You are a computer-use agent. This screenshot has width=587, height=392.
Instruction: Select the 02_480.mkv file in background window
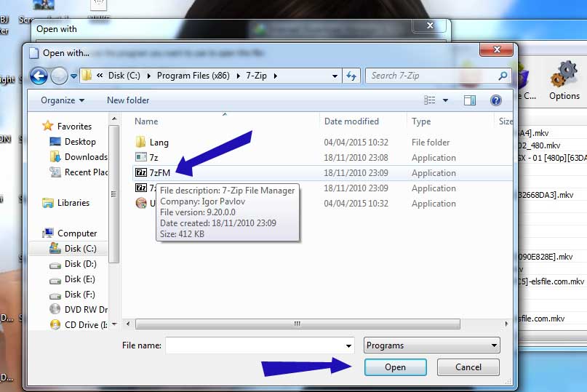tap(540, 145)
